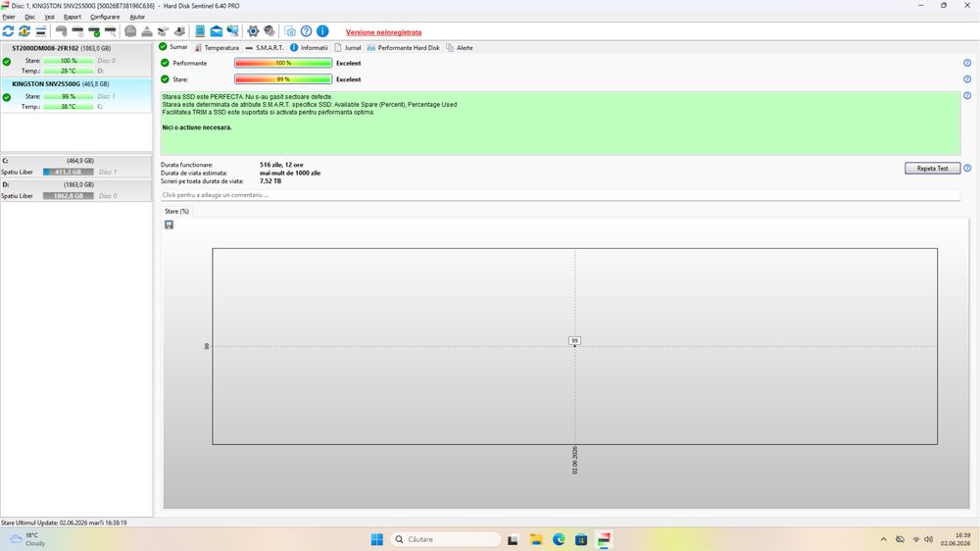
Task: Click the Windows Start button
Action: click(x=377, y=539)
